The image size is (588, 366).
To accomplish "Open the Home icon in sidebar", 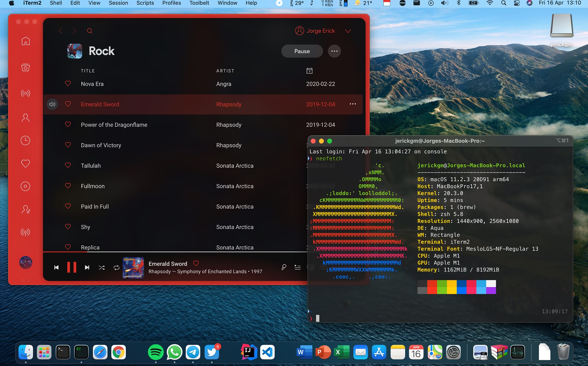I will (26, 41).
